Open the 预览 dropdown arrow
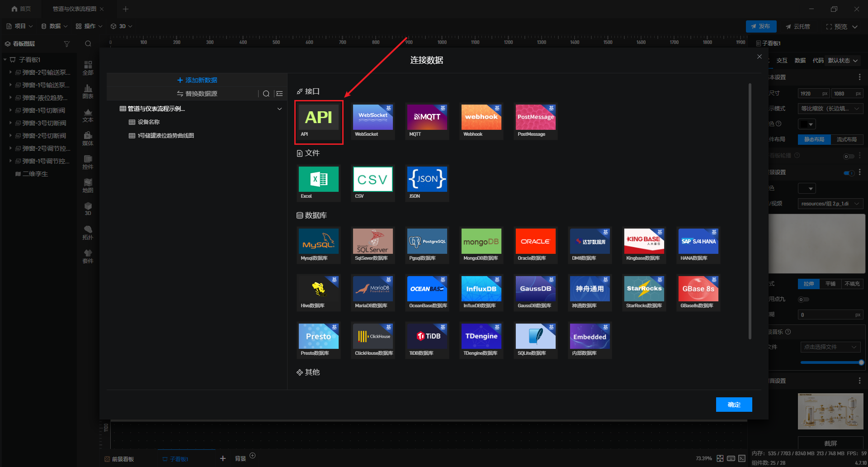This screenshot has width=868, height=467. [855, 27]
